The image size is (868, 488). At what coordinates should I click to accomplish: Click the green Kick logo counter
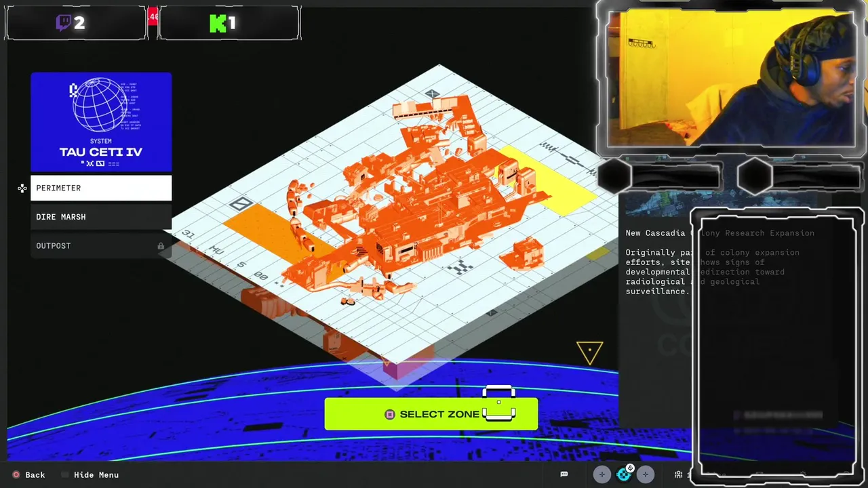tap(222, 24)
